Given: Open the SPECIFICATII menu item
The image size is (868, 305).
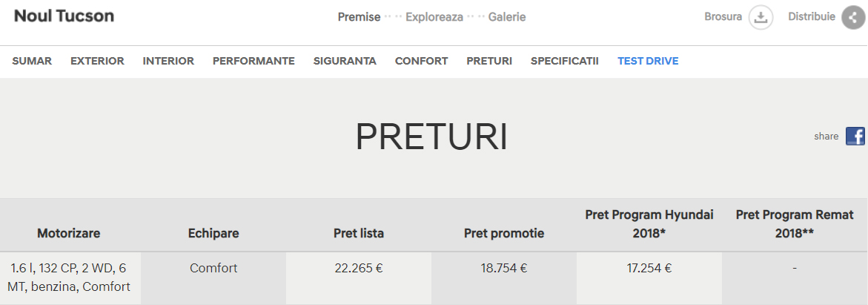Looking at the screenshot, I should pos(564,61).
